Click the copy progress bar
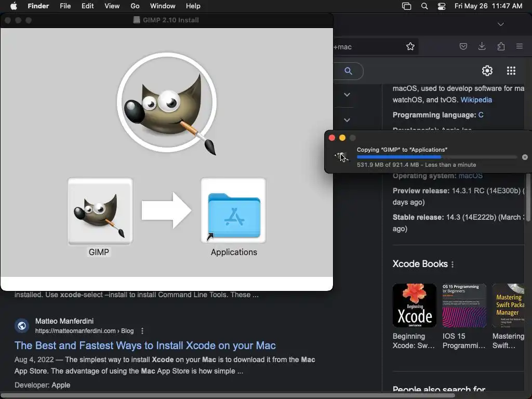 click(437, 157)
